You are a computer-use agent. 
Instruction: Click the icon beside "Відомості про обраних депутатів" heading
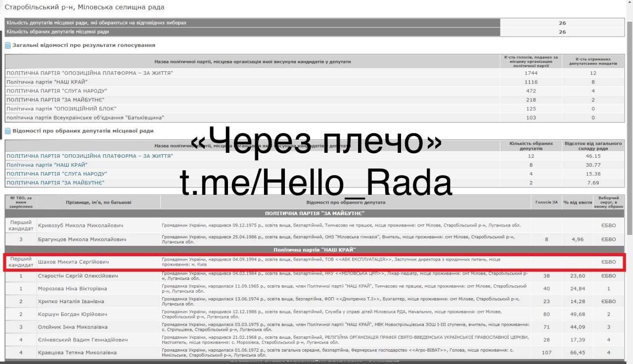[x=8, y=131]
